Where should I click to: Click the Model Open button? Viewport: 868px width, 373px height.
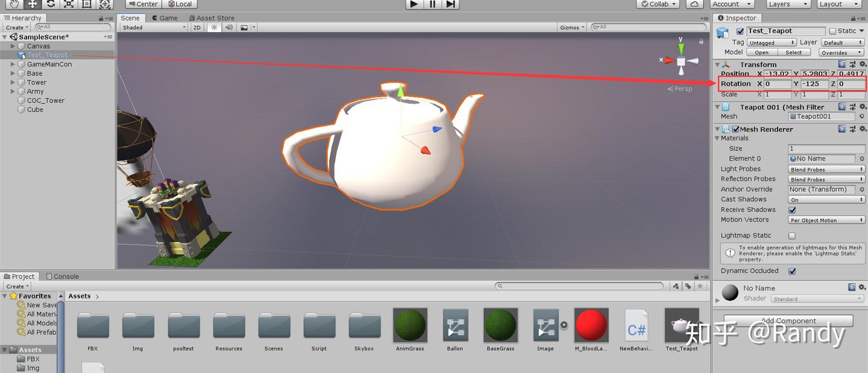coord(761,52)
